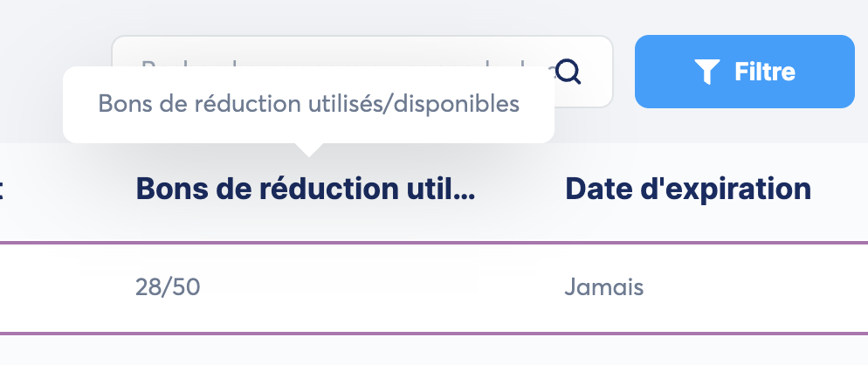The height and width of the screenshot is (365, 868).
Task: Click the partially visible leftmost column header
Action: coord(3,189)
